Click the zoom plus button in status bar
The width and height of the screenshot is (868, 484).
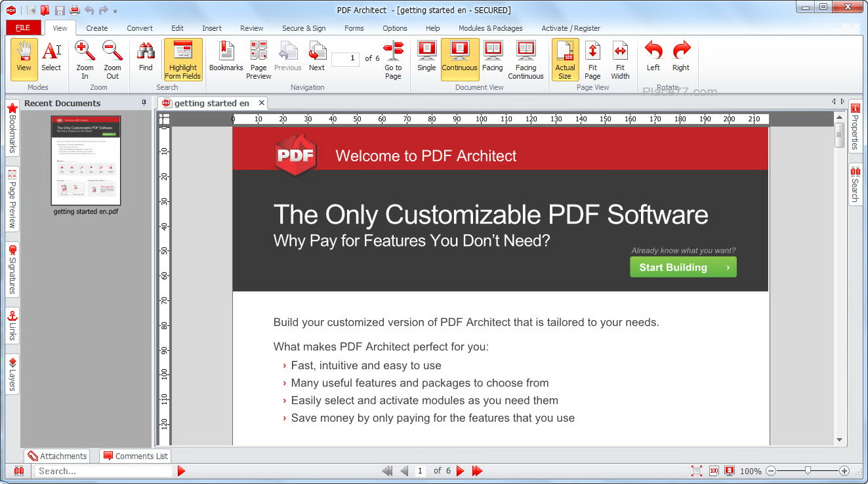[x=844, y=471]
